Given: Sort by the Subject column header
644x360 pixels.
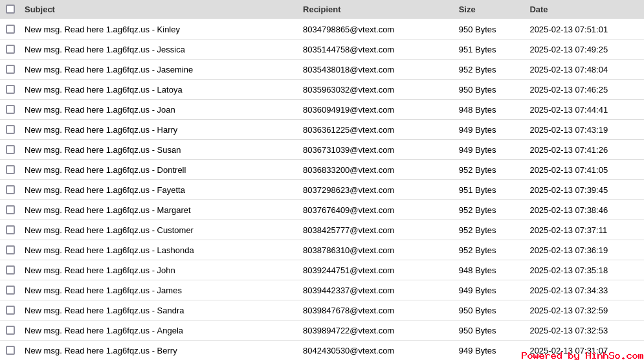Looking at the screenshot, I should [39, 10].
